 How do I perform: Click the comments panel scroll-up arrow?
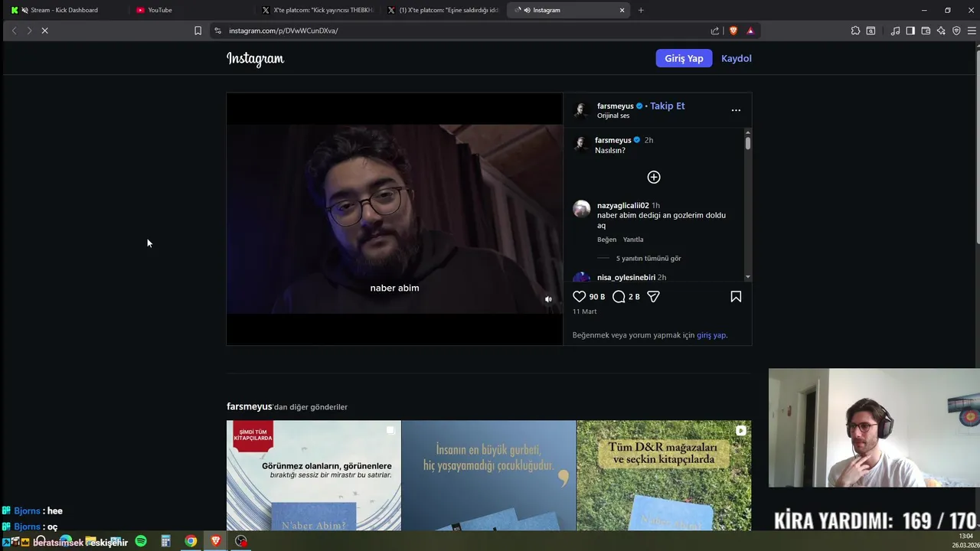(748, 133)
